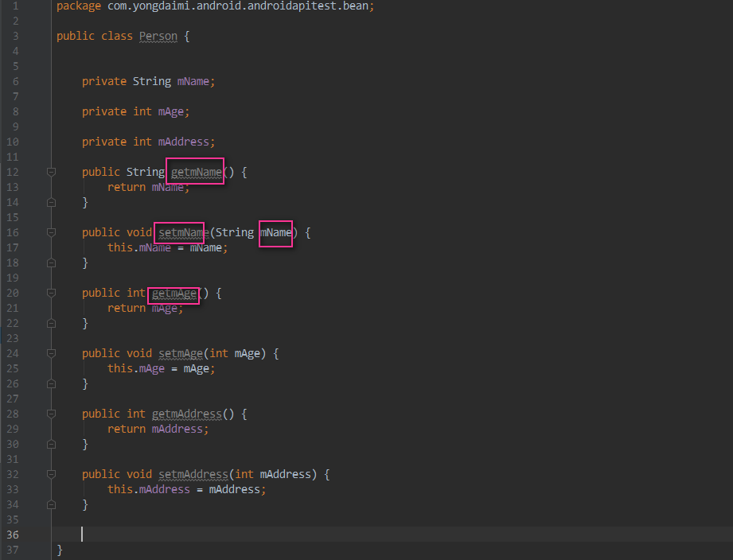Image resolution: width=733 pixels, height=560 pixels.
Task: Collapse the setmAge method fold marker at line 24
Action: click(52, 353)
